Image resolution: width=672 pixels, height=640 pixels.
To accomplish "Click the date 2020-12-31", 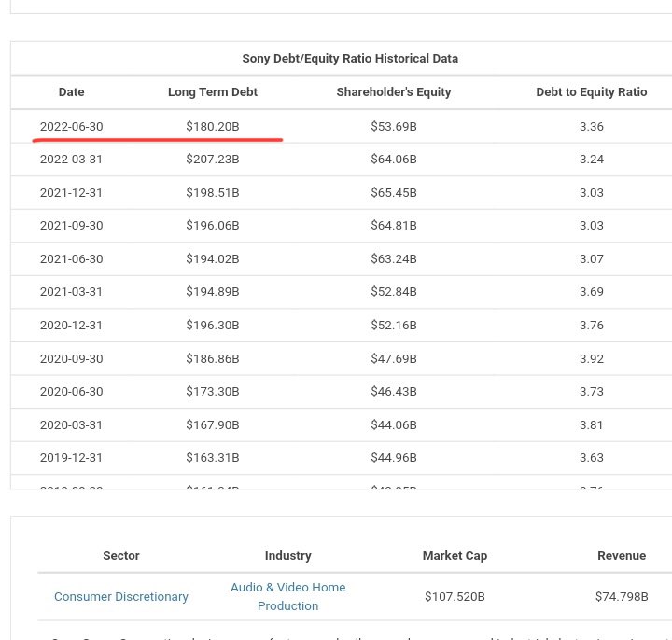I will 71,326.
